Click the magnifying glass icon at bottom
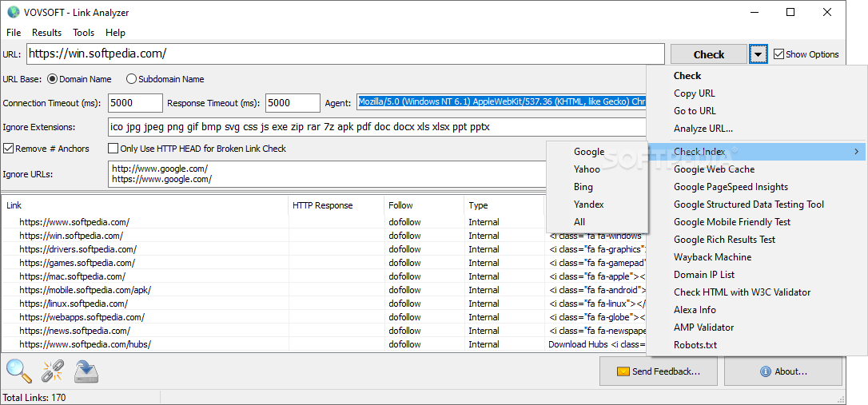The width and height of the screenshot is (868, 405). (x=19, y=371)
